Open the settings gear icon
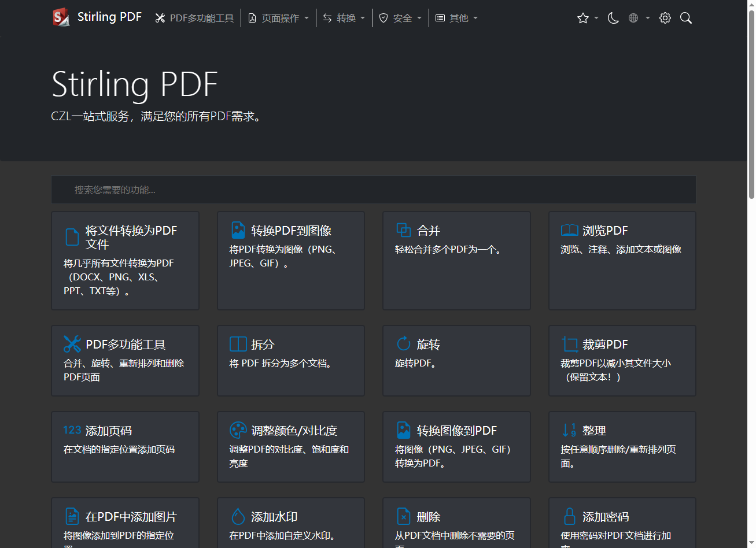756x548 pixels. (x=665, y=18)
